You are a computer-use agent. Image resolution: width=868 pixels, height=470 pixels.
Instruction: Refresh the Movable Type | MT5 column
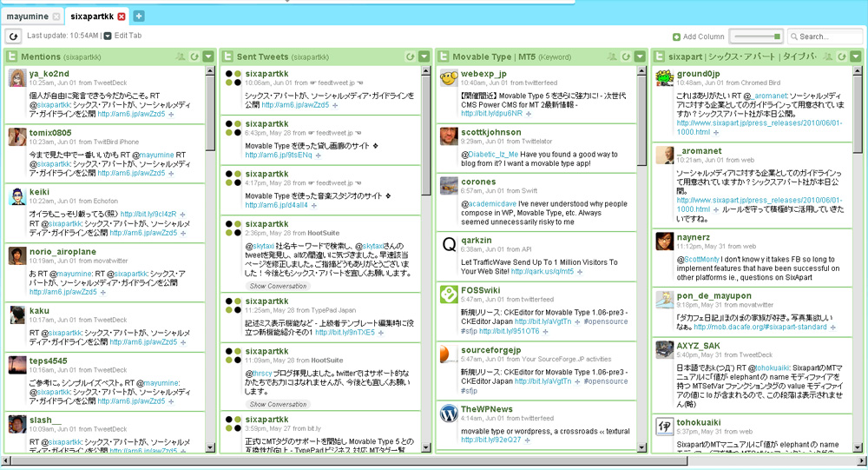pyautogui.click(x=626, y=56)
